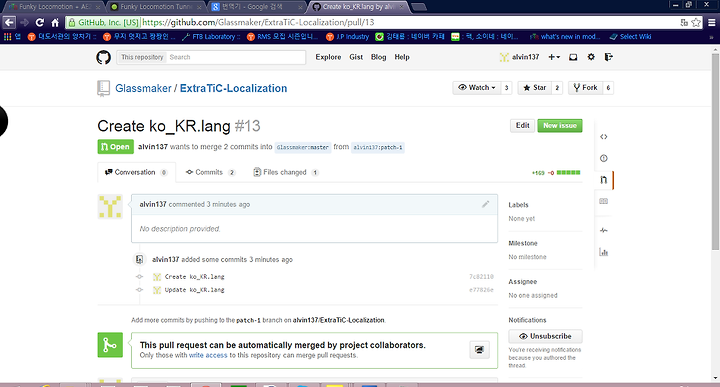Expand the Watch dropdown
The image size is (720, 387).
click(x=477, y=88)
